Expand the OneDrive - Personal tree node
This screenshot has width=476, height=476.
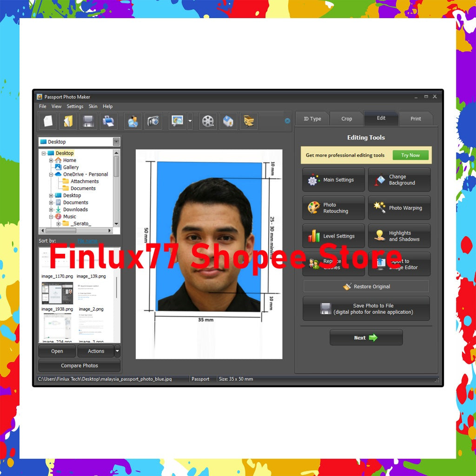click(x=52, y=174)
